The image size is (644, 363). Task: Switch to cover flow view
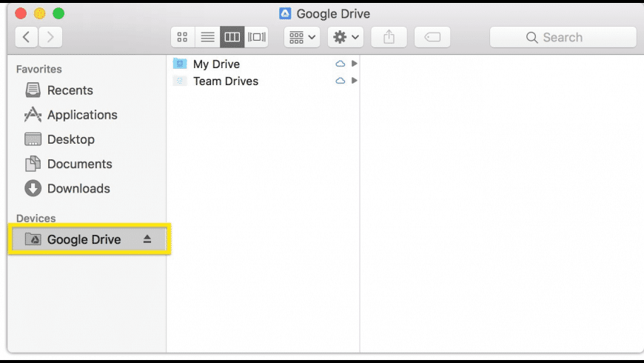click(x=257, y=37)
